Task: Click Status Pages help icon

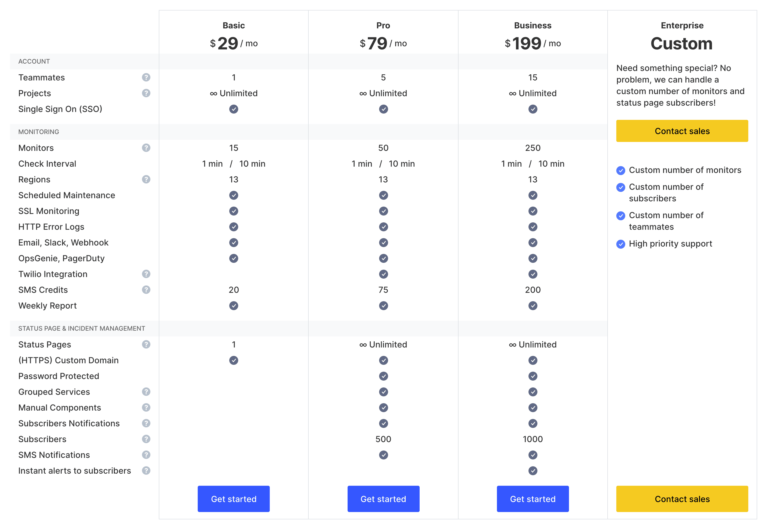Action: [146, 344]
